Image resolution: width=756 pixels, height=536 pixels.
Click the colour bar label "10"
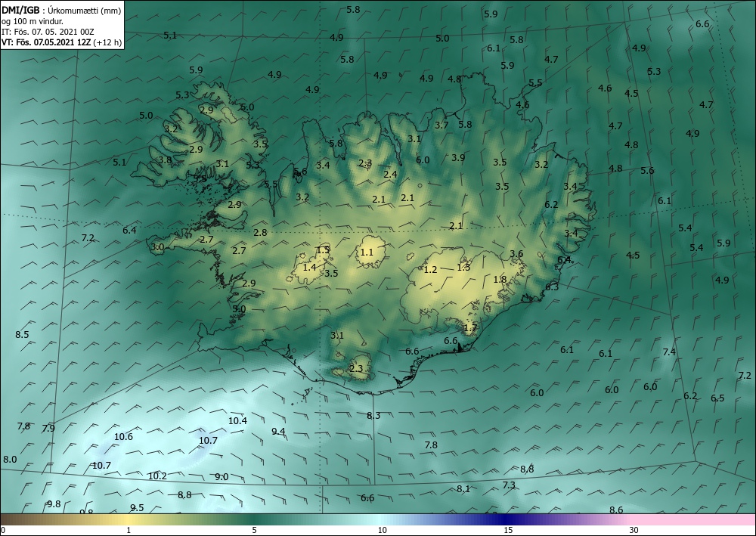[382, 531]
